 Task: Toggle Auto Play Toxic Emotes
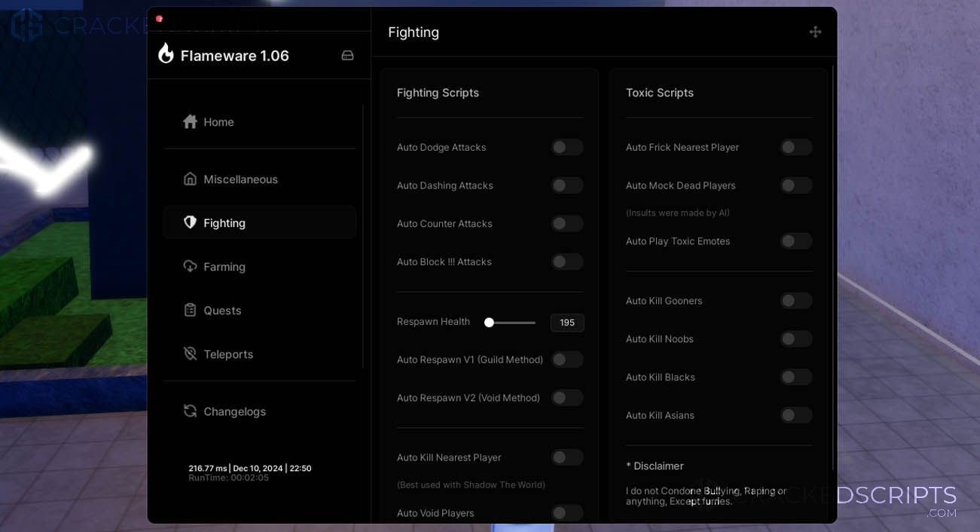coord(795,241)
